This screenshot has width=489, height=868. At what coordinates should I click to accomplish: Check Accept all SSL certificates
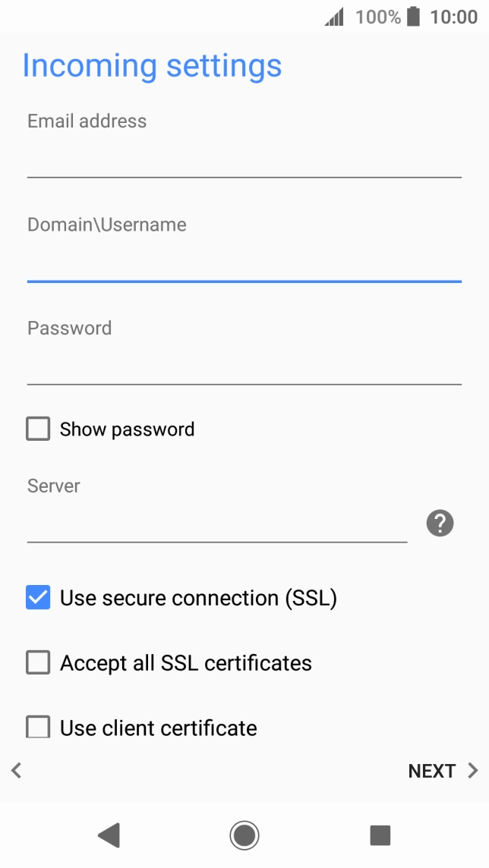(38, 662)
